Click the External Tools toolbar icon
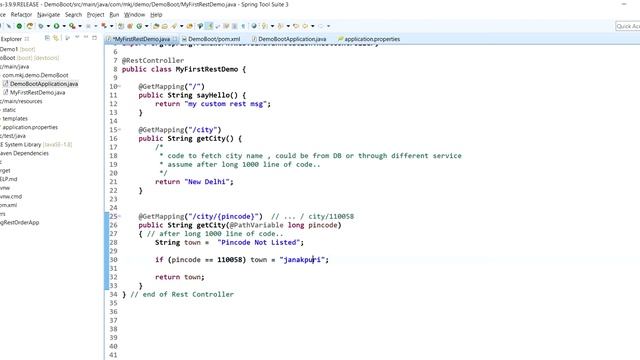 coord(104,26)
